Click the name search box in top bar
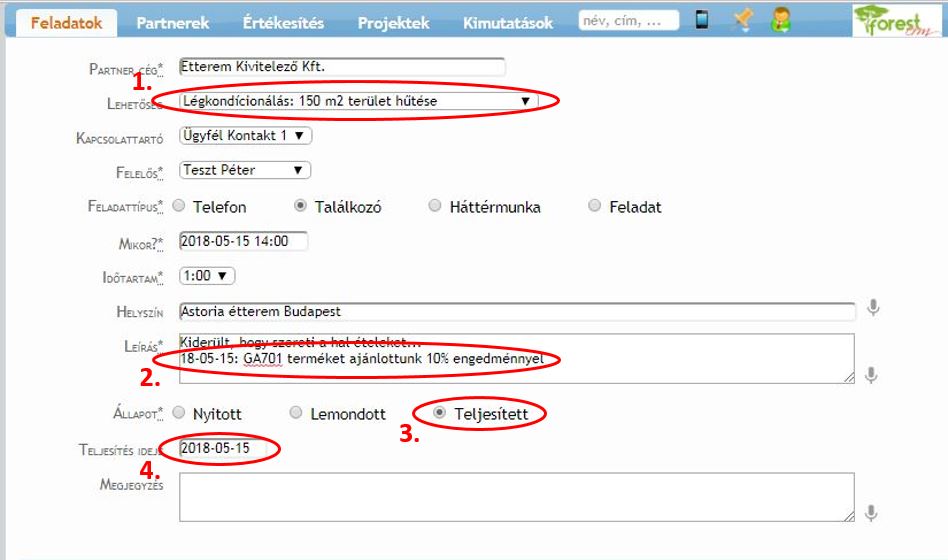Image resolution: width=948 pixels, height=560 pixels. tap(628, 20)
